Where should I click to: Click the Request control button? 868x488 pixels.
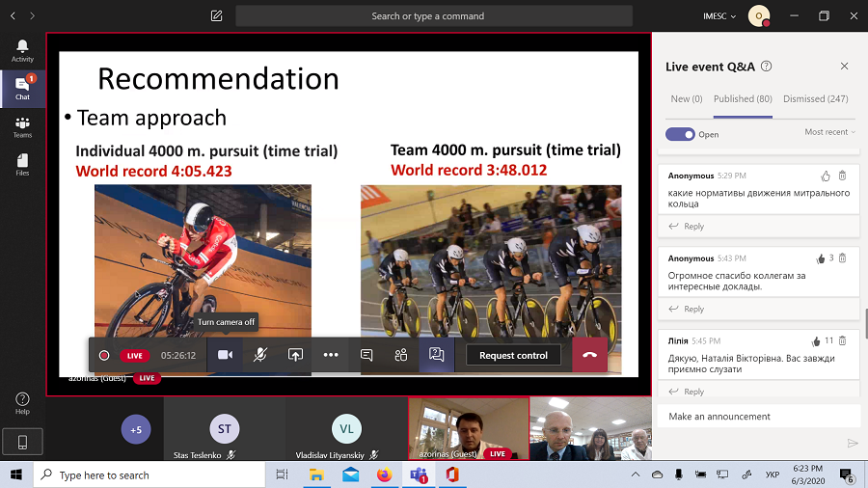[x=513, y=355]
